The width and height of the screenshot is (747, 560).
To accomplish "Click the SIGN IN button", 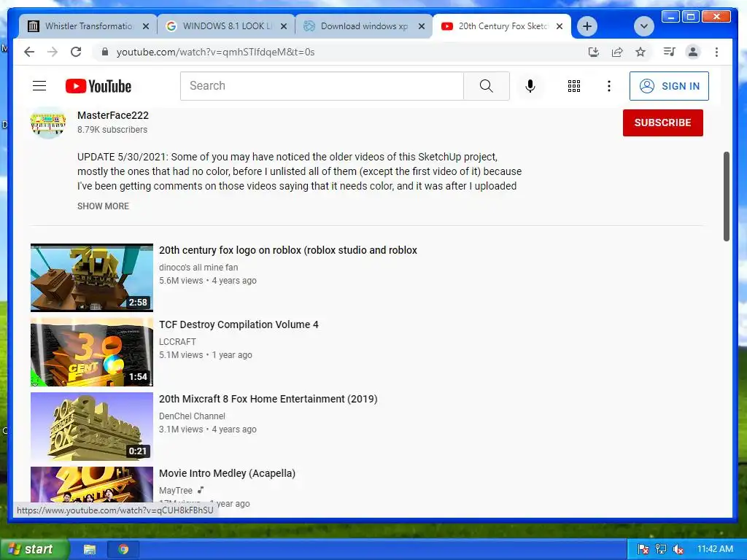I will coord(669,86).
